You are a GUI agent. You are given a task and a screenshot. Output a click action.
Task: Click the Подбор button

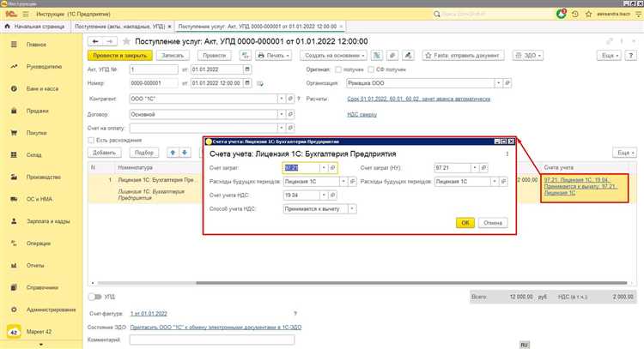point(144,153)
